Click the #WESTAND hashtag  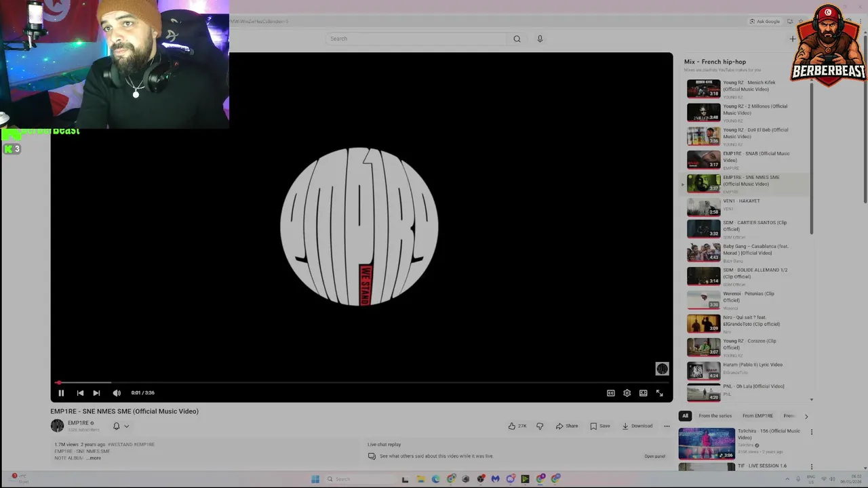point(119,445)
